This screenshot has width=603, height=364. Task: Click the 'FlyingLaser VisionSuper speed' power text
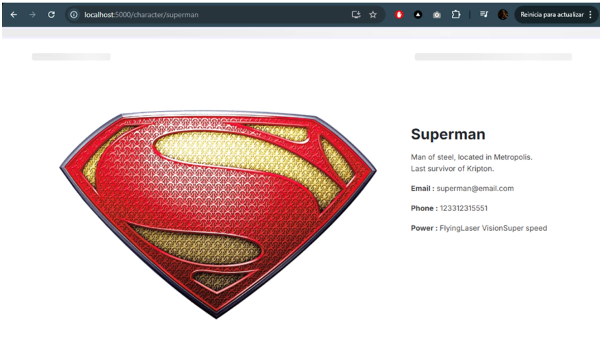pyautogui.click(x=493, y=228)
